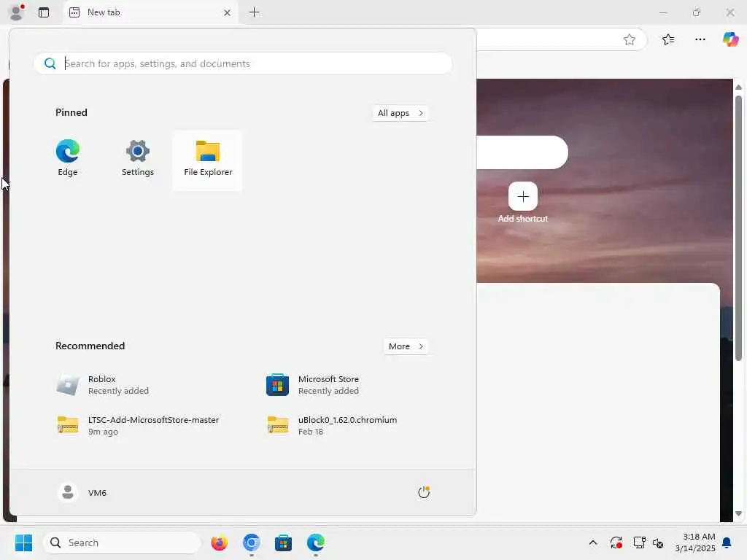This screenshot has height=560, width=747.
Task: Click Add shortcut on new tab page
Action: [x=522, y=203]
